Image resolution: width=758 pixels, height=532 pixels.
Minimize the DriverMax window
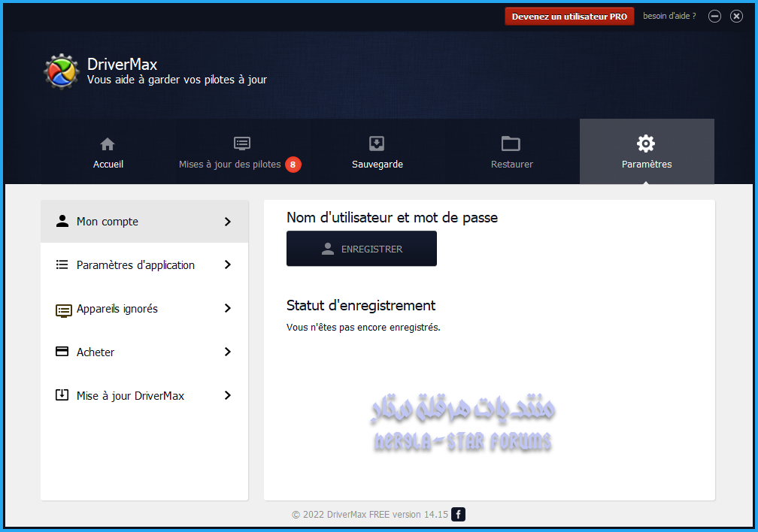(714, 17)
